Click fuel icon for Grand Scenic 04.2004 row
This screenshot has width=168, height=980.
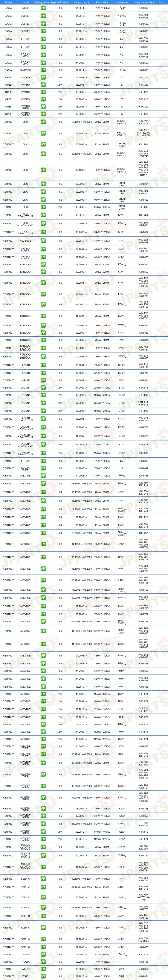43,250
